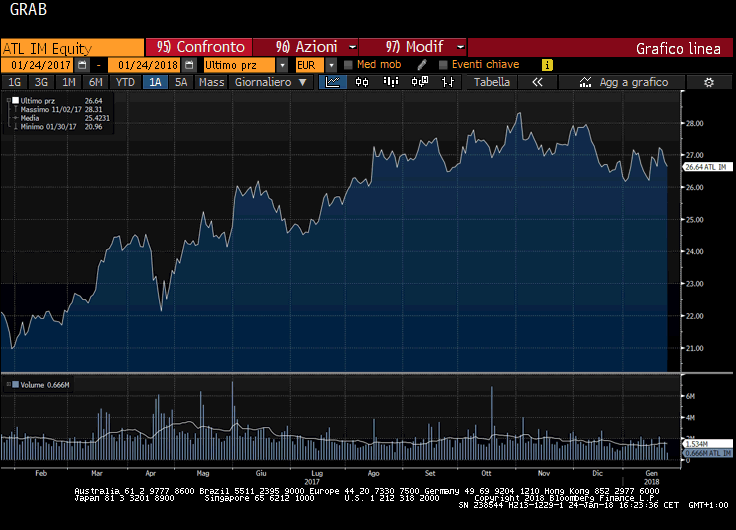Toggle the Ultimo prz legend checkbox
The width and height of the screenshot is (736, 530).
click(15, 100)
